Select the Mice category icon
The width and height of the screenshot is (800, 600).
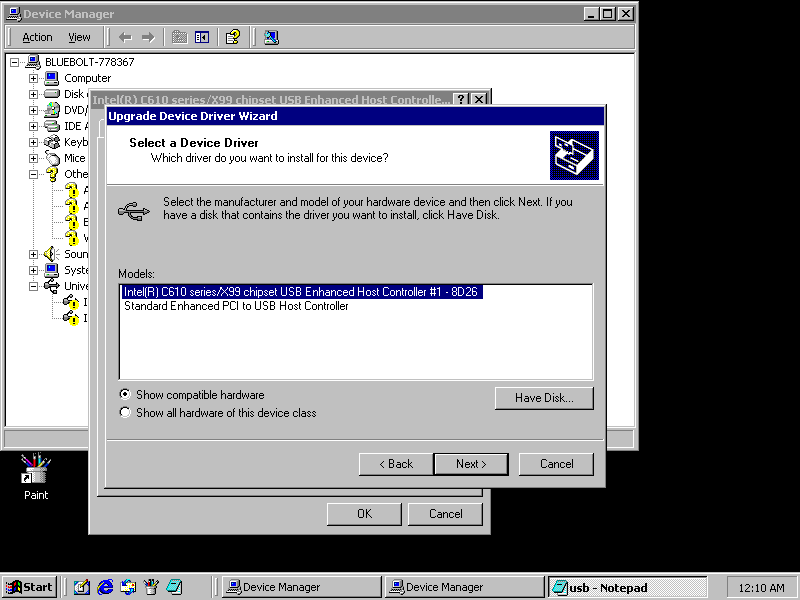[x=52, y=158]
